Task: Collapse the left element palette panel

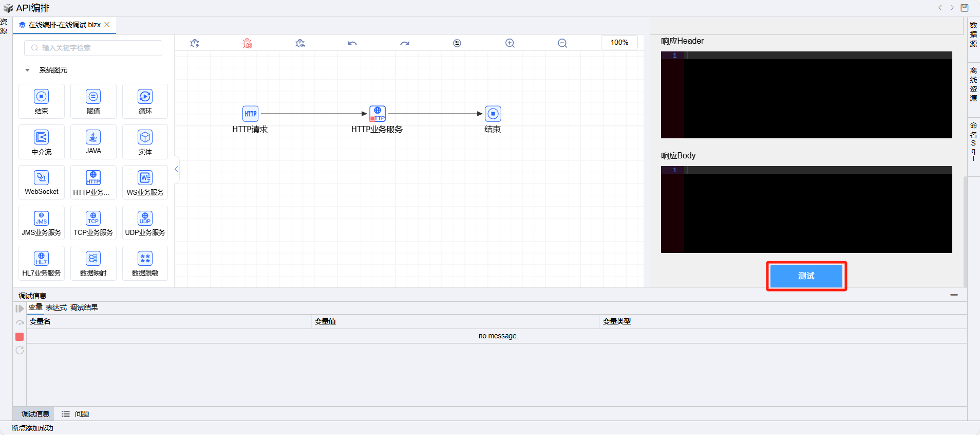Action: [176, 169]
